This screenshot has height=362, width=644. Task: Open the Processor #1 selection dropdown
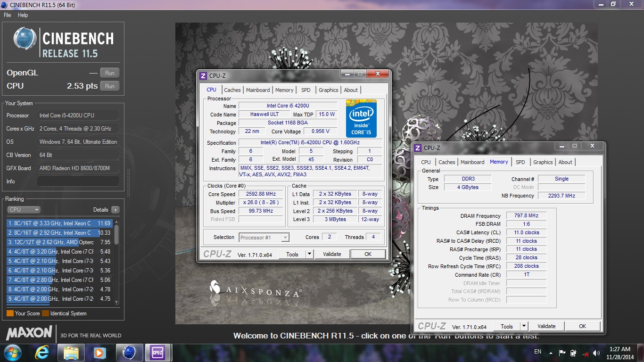pyautogui.click(x=264, y=238)
